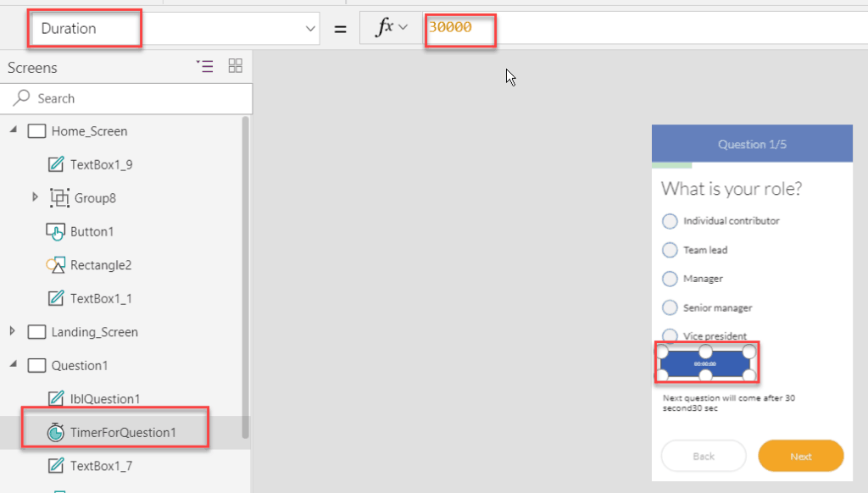
Task: Select Rectangle2 in the tree
Action: coord(101,265)
